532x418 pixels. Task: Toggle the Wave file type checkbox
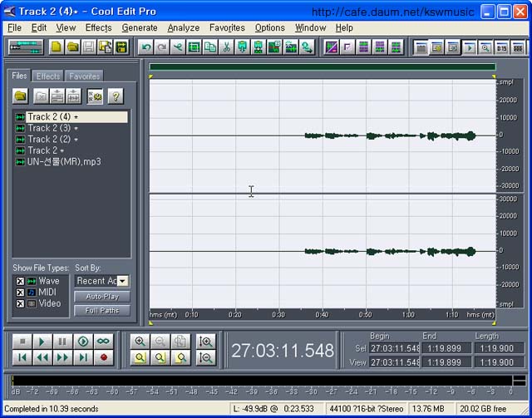(x=20, y=281)
